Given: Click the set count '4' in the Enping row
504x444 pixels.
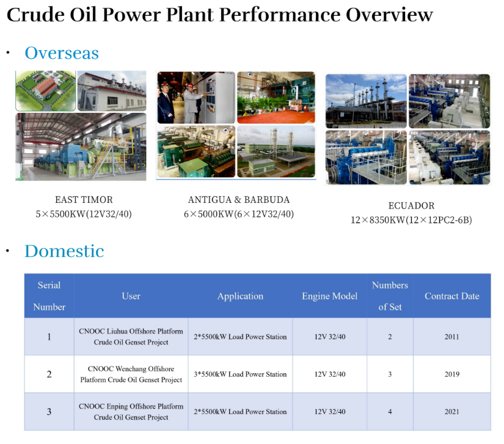Looking at the screenshot, I should click(390, 412).
